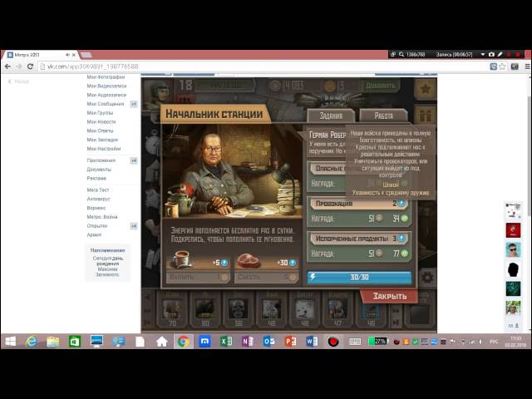Open game settings gear icon

[x=427, y=277]
